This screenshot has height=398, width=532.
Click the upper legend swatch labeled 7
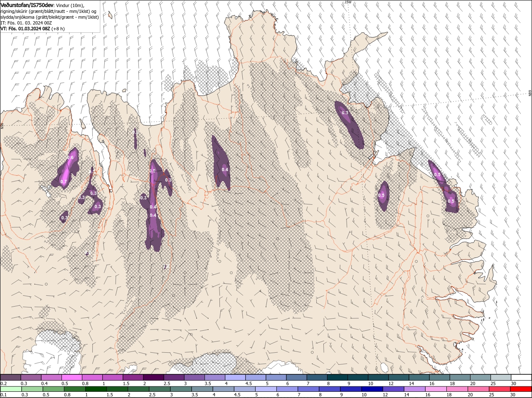pos(317,377)
